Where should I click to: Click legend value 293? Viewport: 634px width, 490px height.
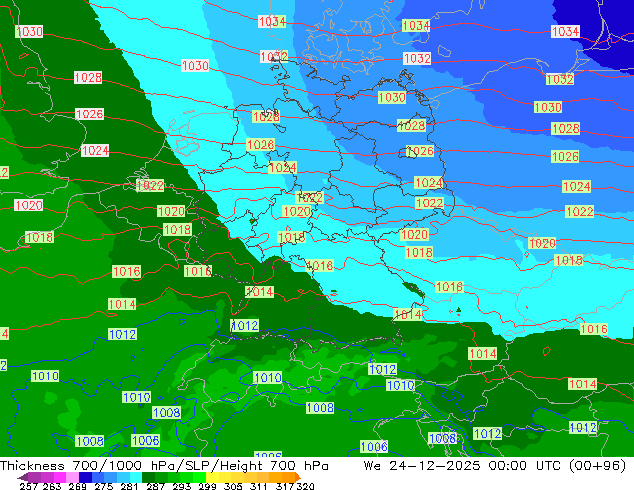click(181, 486)
